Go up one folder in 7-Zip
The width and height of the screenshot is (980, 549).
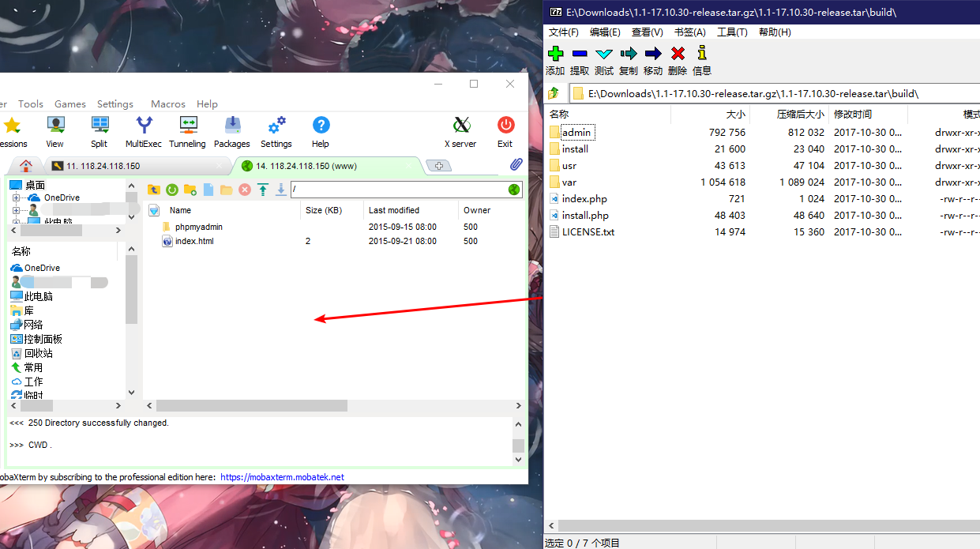[x=554, y=93]
